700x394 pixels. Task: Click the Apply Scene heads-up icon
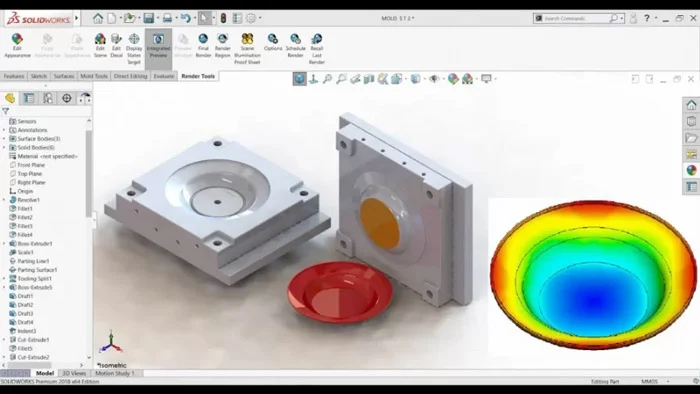point(467,79)
